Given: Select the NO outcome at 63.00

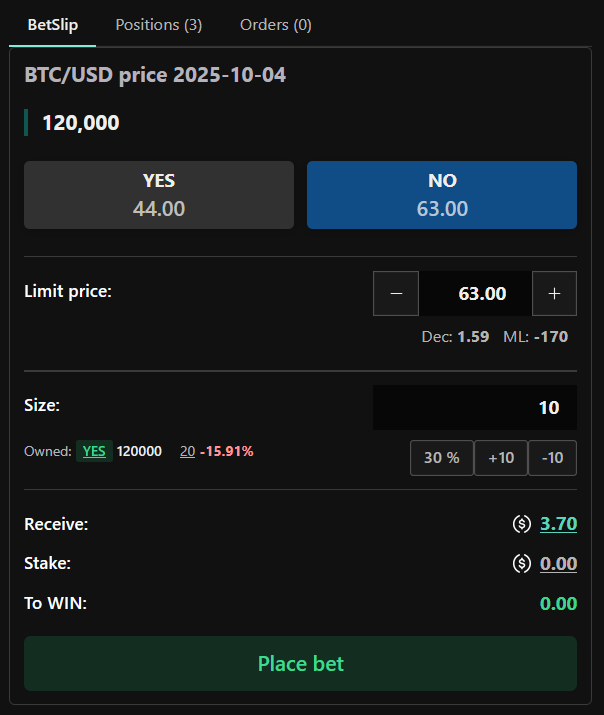Looking at the screenshot, I should (442, 195).
